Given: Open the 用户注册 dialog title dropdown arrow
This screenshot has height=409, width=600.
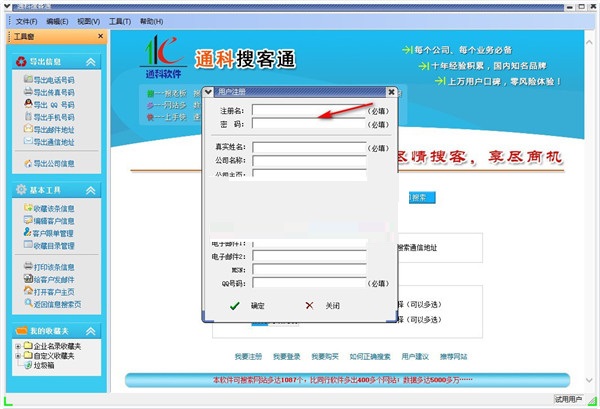Looking at the screenshot, I should coord(208,92).
